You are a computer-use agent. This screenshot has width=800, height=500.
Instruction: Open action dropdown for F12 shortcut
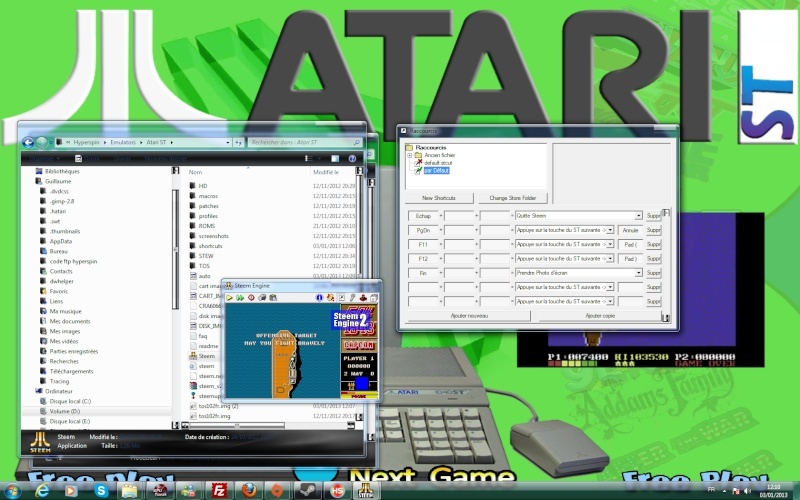tap(610, 259)
